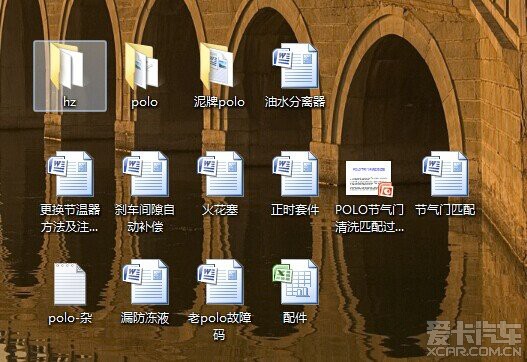Select the polo-杂 text file
Image resolution: width=527 pixels, height=362 pixels.
(70, 284)
